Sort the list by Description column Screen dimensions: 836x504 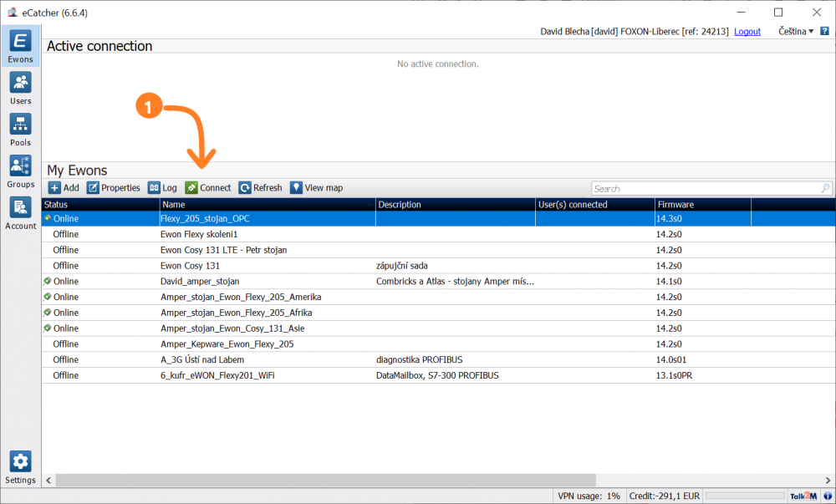coord(456,205)
